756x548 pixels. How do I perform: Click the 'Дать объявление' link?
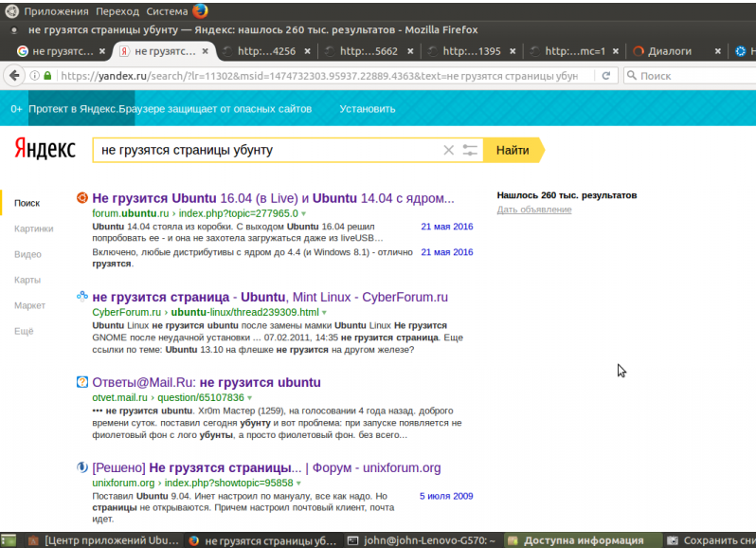(534, 210)
